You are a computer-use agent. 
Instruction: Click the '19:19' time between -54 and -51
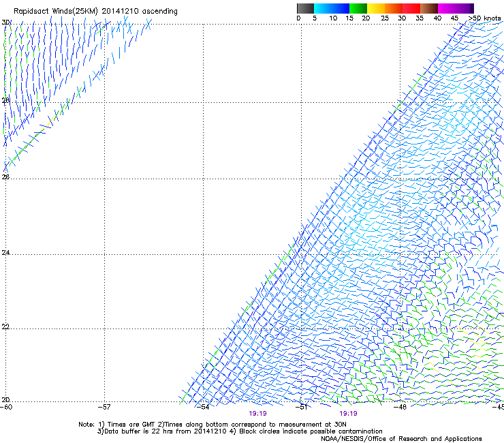(x=257, y=414)
